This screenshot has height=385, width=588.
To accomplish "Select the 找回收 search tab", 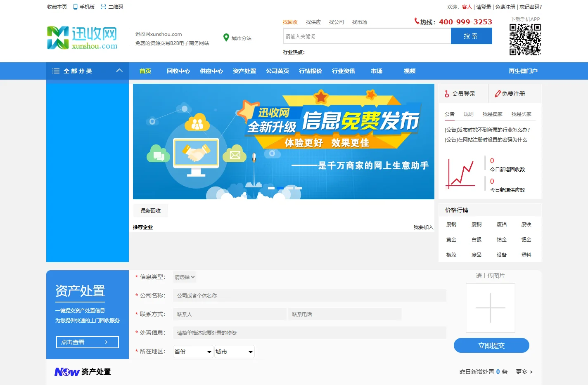I will 290,22.
